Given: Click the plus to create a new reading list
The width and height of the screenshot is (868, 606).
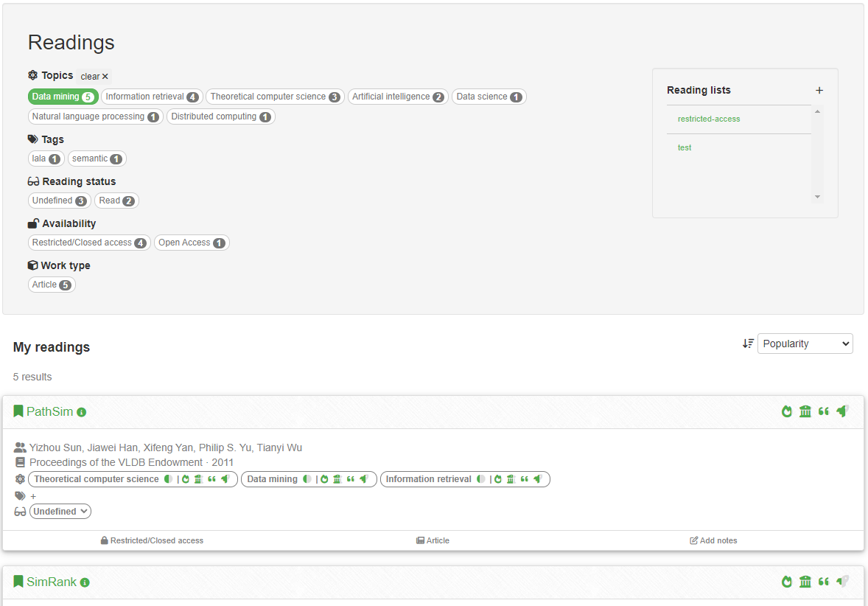Looking at the screenshot, I should [819, 90].
